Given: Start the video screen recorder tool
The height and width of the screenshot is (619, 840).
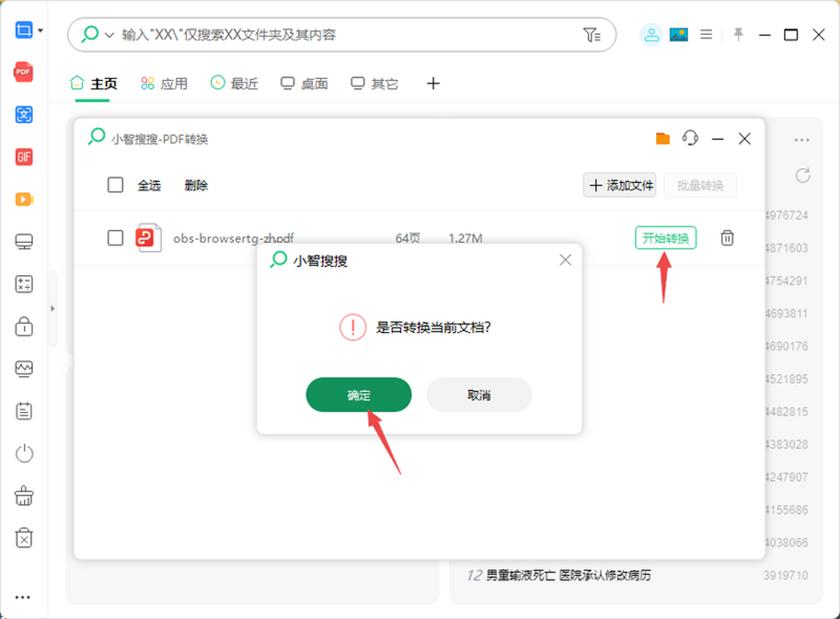Looking at the screenshot, I should pos(24,200).
